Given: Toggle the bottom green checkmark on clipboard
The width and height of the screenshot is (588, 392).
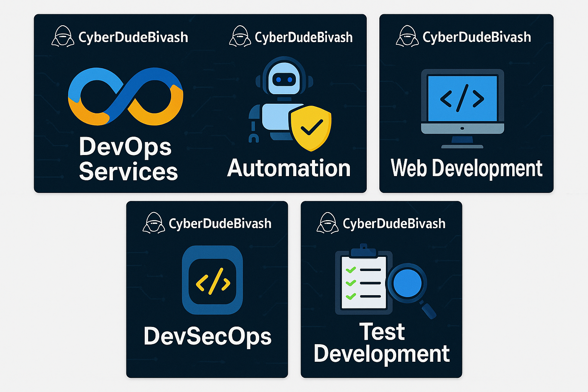Looking at the screenshot, I should pyautogui.click(x=351, y=296).
